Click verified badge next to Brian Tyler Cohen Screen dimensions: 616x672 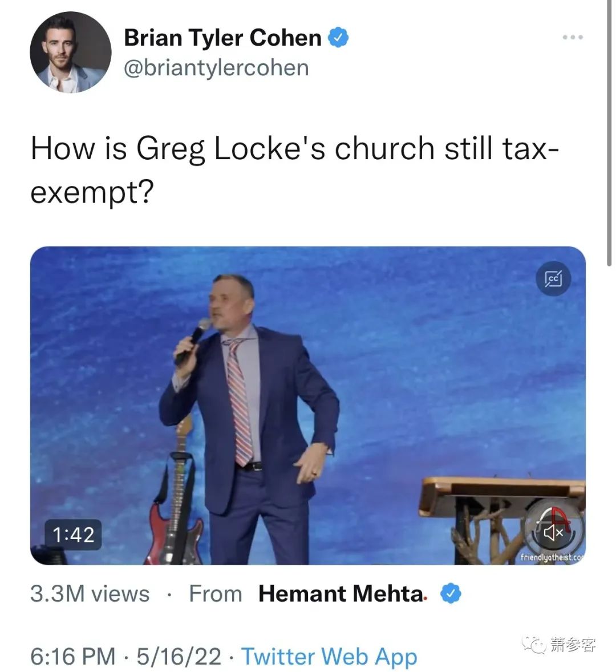click(x=338, y=37)
